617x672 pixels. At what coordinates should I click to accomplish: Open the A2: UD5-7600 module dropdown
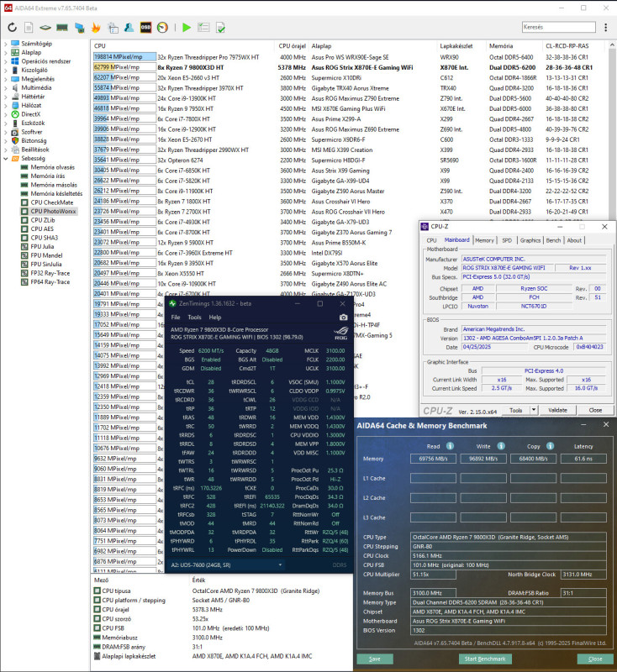point(226,564)
